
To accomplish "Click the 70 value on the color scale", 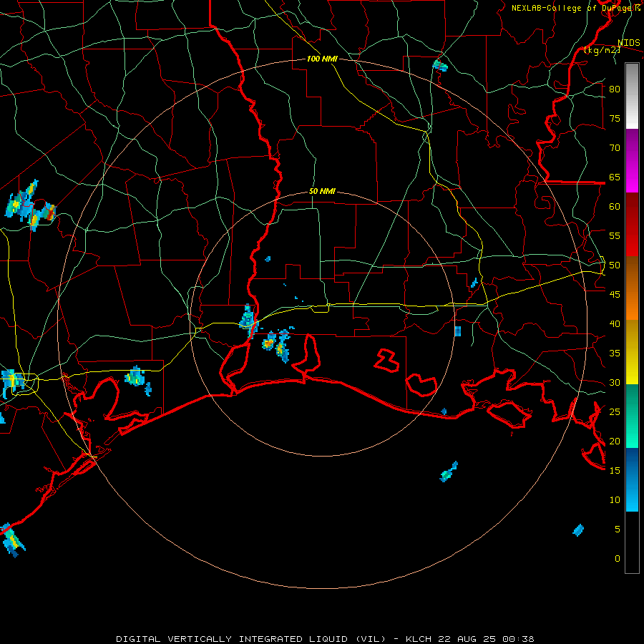I will pos(615,148).
